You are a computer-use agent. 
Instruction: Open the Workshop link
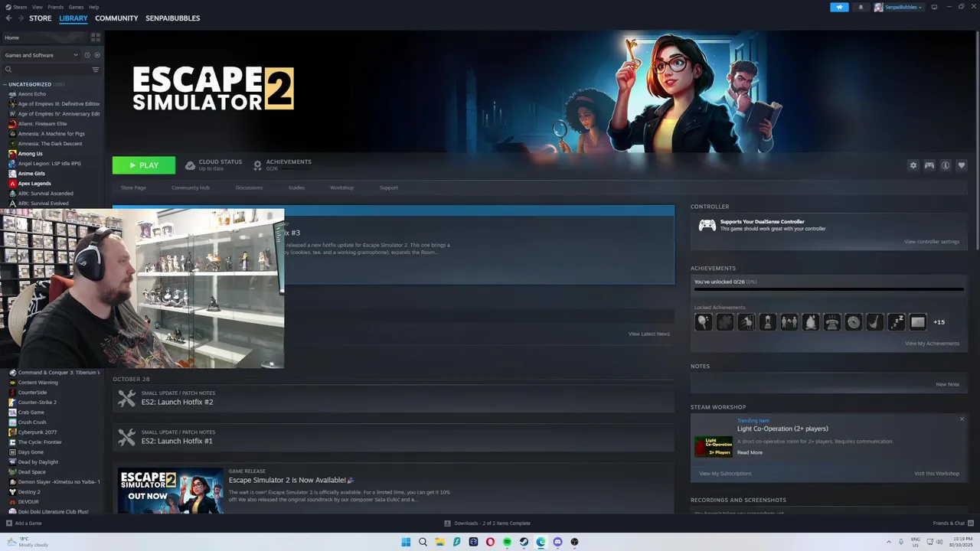[x=341, y=187]
